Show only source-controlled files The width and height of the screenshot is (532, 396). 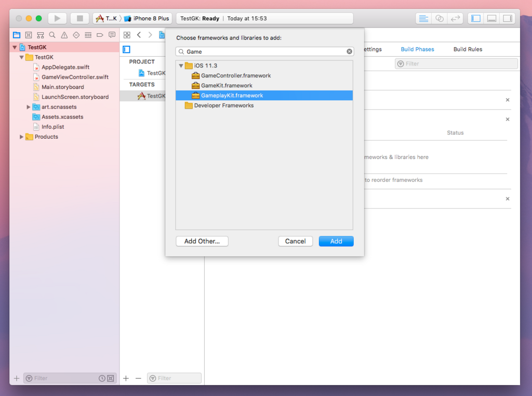(x=111, y=378)
